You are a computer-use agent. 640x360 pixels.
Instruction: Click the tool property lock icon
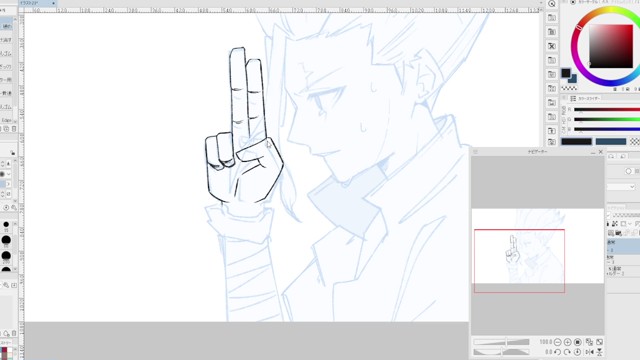pyautogui.click(x=13, y=152)
